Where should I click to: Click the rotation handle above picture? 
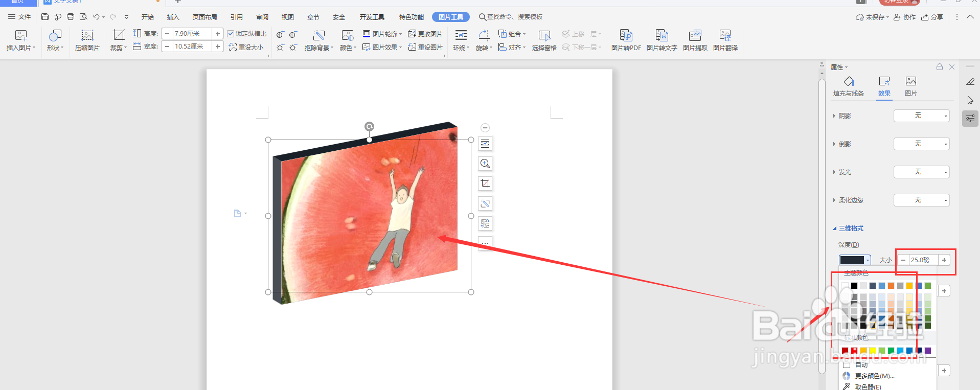369,126
